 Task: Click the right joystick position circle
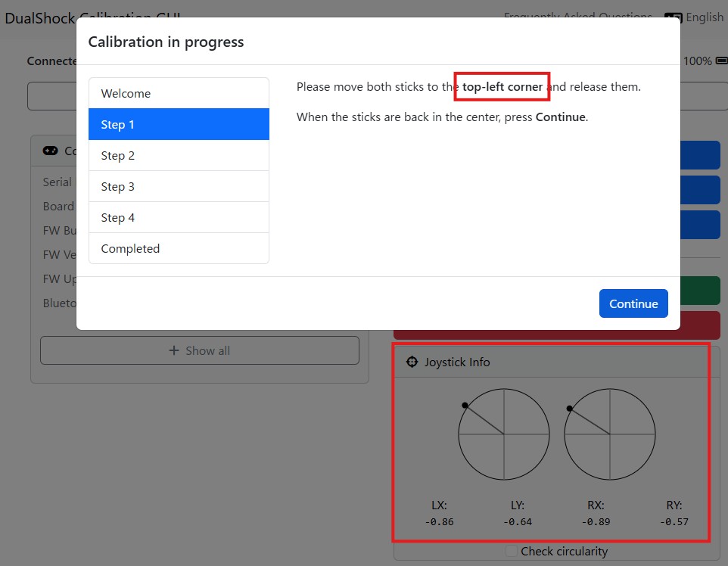pos(609,434)
